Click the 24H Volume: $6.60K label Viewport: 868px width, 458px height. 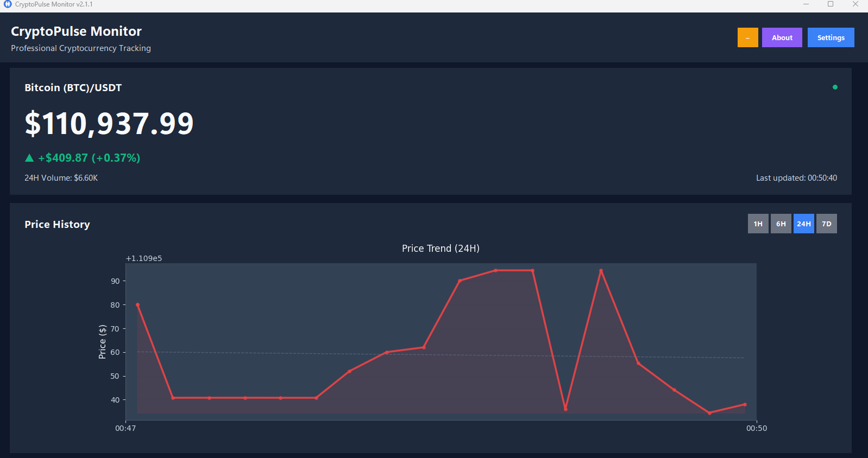click(x=61, y=178)
